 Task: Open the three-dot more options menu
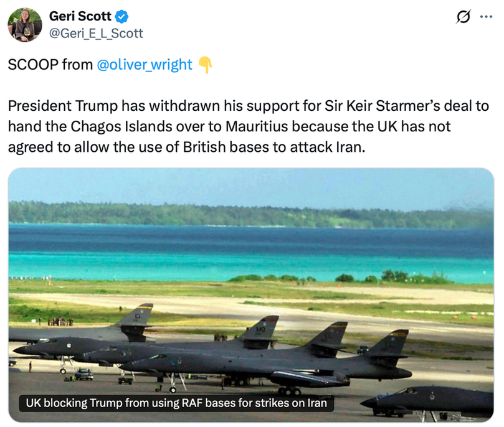(x=485, y=18)
